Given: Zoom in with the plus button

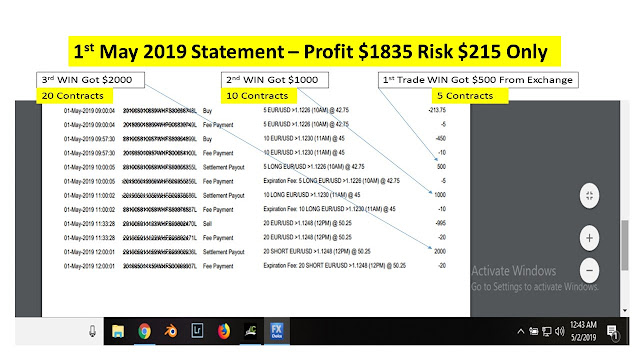Looking at the screenshot, I should (x=589, y=238).
